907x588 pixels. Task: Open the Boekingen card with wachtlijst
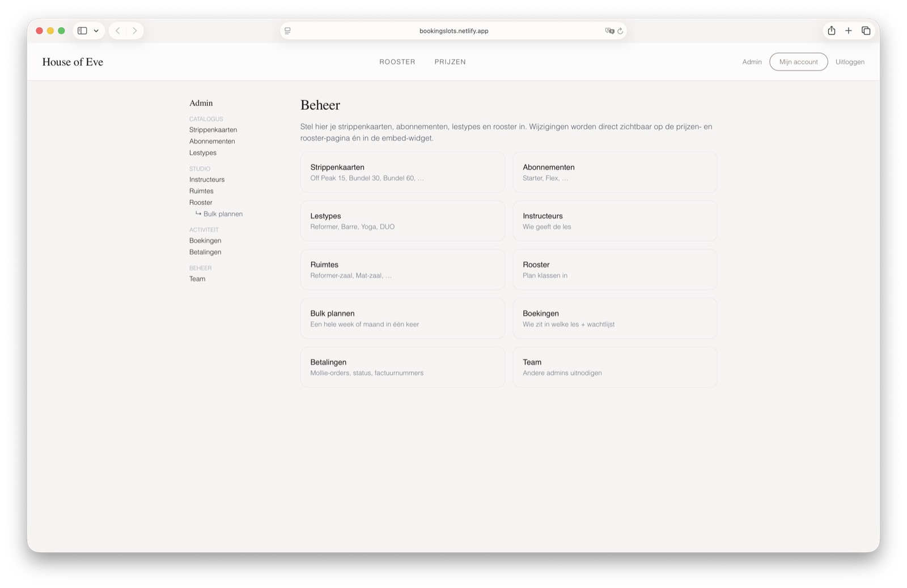tap(615, 318)
